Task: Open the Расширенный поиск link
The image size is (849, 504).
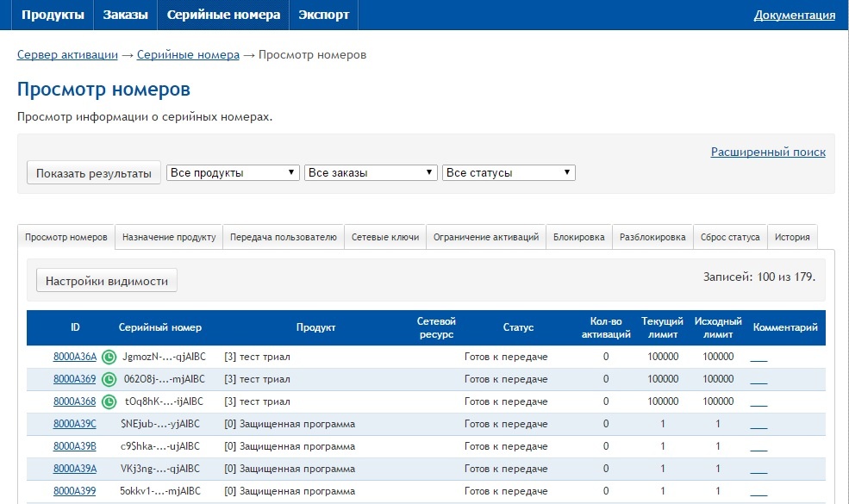Action: (x=767, y=152)
